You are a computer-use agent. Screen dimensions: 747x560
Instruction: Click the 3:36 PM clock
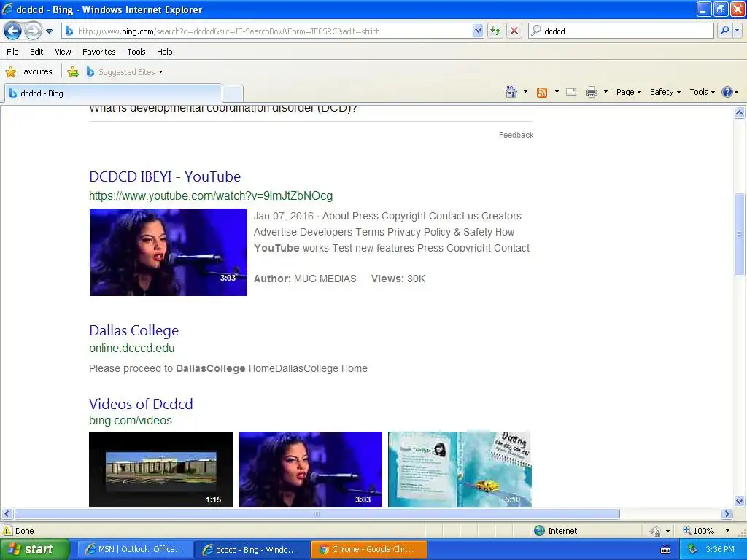[720, 550]
